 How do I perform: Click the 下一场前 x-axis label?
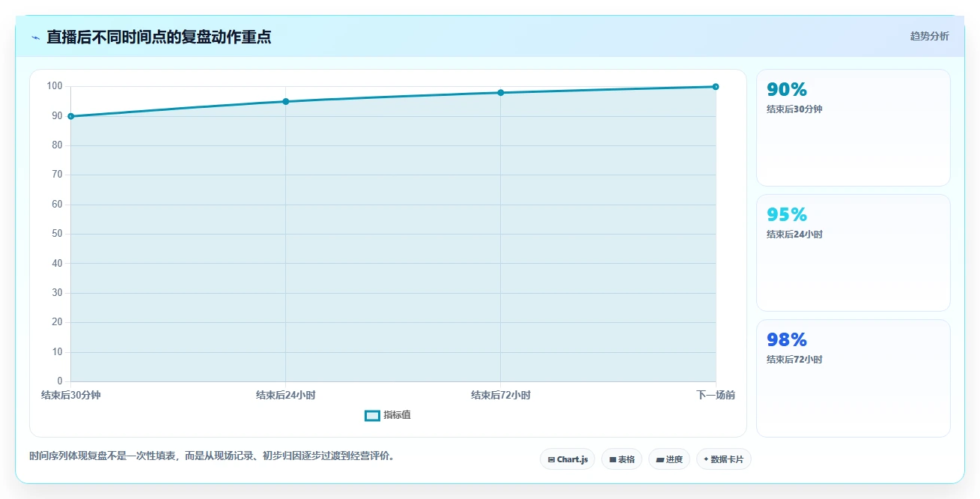(716, 395)
